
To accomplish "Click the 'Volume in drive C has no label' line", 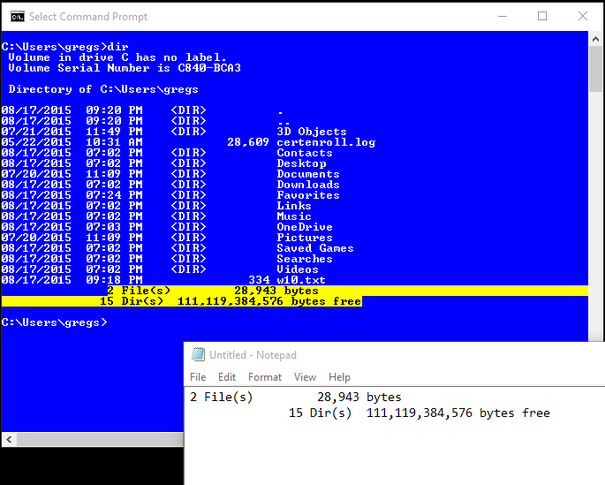I will 117,57.
